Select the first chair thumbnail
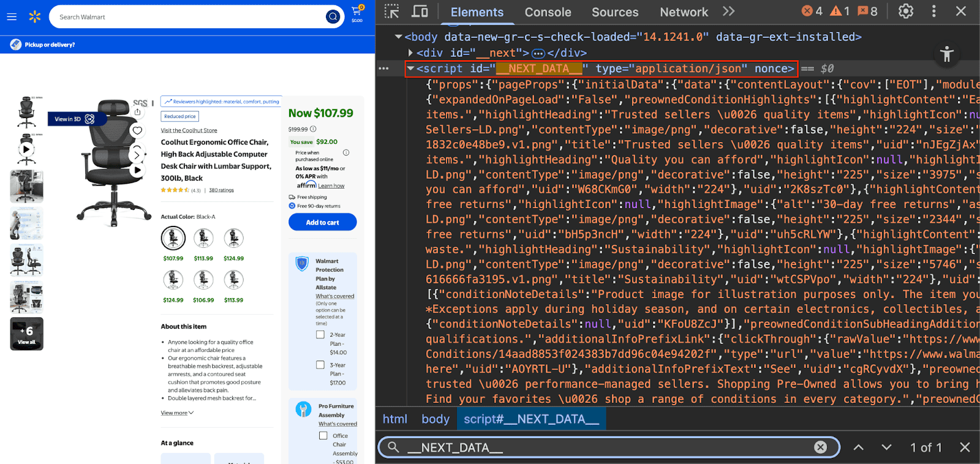 tap(27, 113)
